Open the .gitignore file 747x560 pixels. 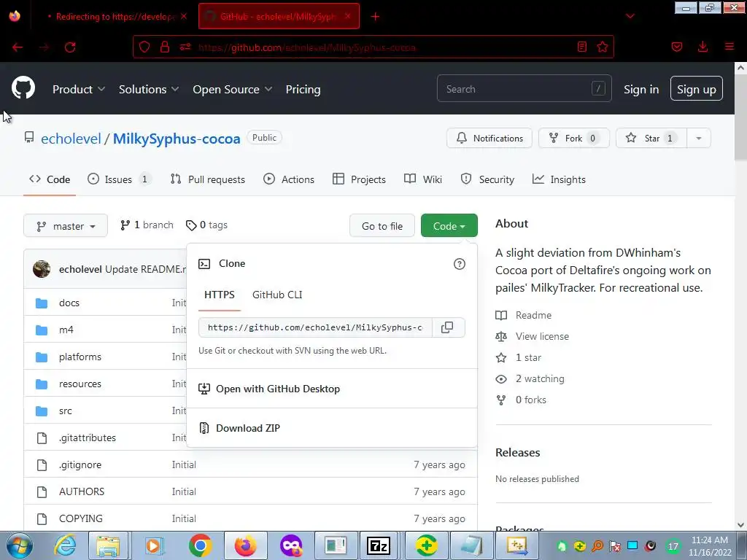pyautogui.click(x=80, y=464)
